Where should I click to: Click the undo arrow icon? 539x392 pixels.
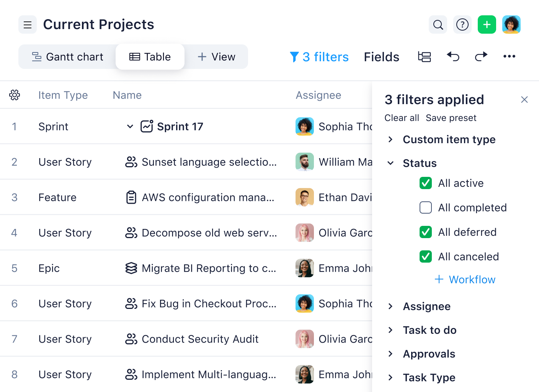[453, 57]
